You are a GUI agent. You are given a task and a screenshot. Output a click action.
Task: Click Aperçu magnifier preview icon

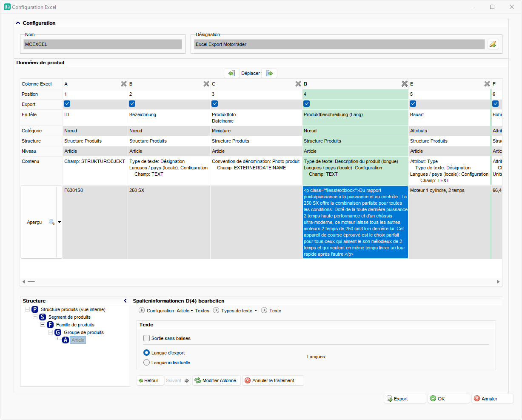point(51,222)
